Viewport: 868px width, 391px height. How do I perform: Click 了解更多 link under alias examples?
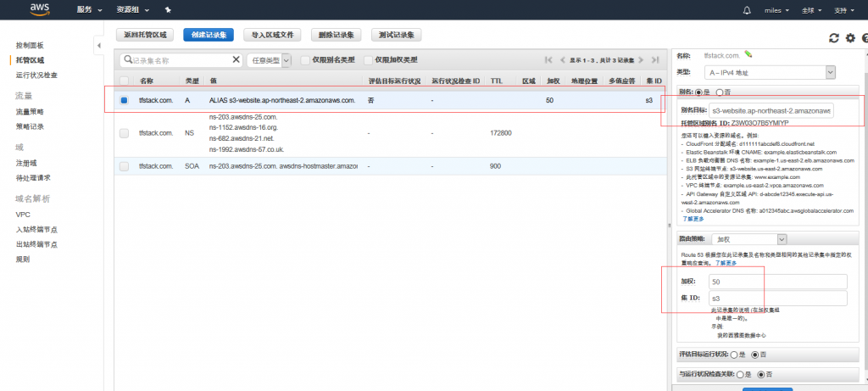(693, 219)
